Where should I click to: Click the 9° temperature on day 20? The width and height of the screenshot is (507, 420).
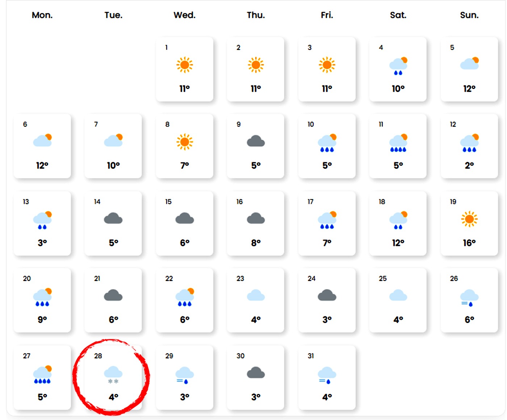click(42, 319)
